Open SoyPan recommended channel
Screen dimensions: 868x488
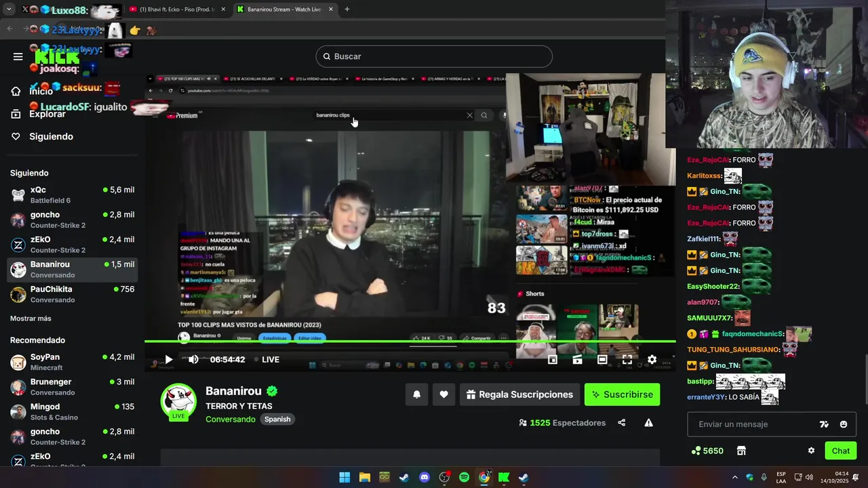pos(73,362)
